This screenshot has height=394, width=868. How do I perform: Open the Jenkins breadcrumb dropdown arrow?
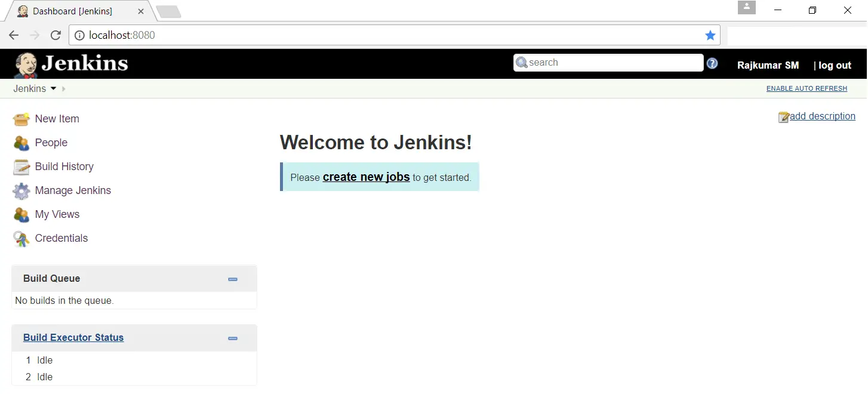coord(53,88)
